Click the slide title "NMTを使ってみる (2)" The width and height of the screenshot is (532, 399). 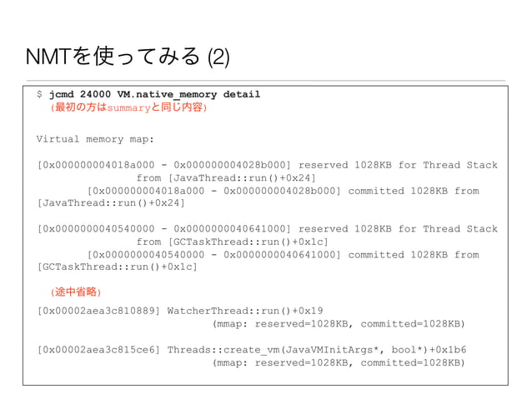click(x=128, y=57)
